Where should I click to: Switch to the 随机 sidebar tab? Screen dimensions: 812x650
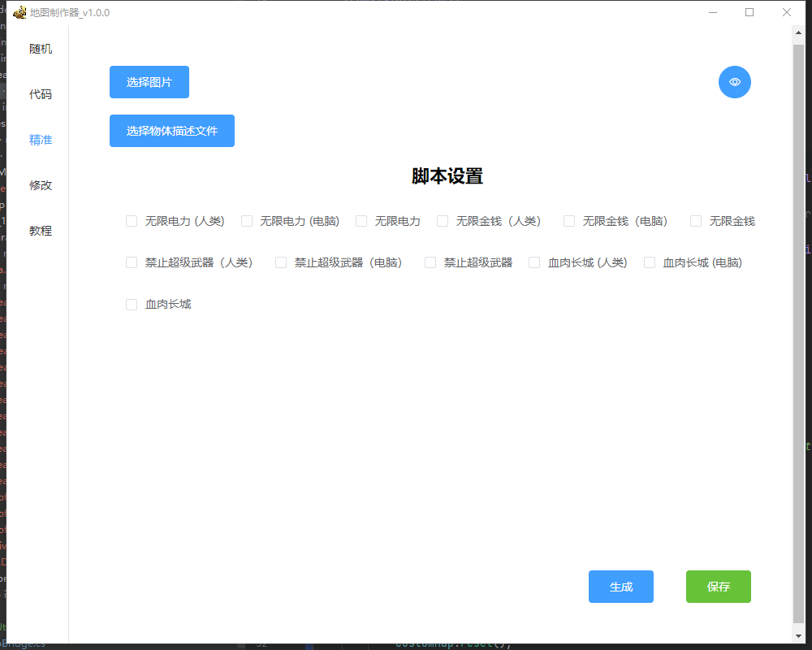click(41, 49)
